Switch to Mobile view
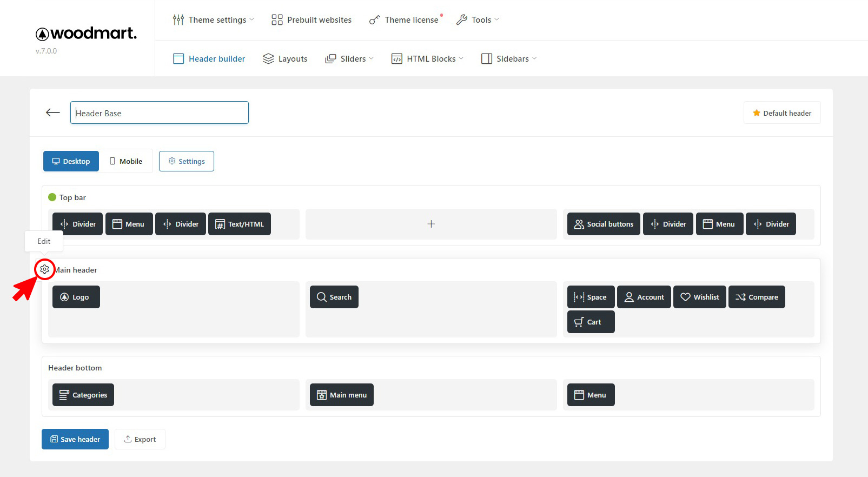 coord(126,161)
